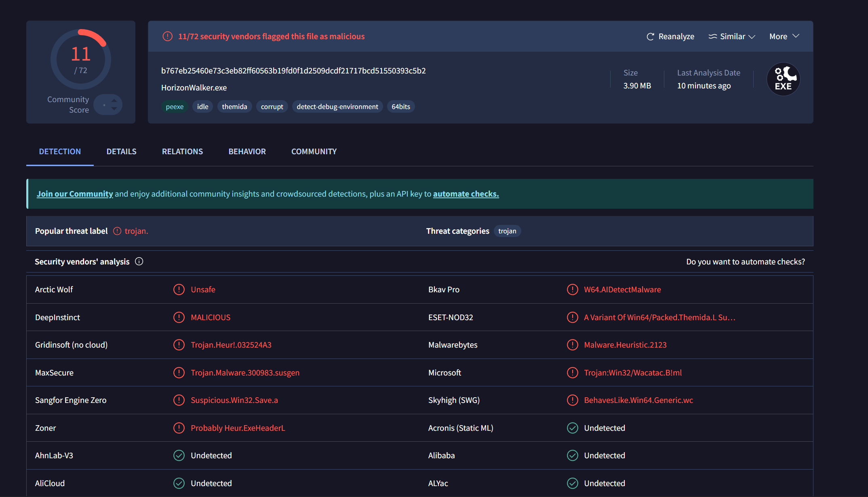Click the Trojan:Win32/Wacatac.B!ml detection
868x497 pixels.
pyautogui.click(x=633, y=373)
